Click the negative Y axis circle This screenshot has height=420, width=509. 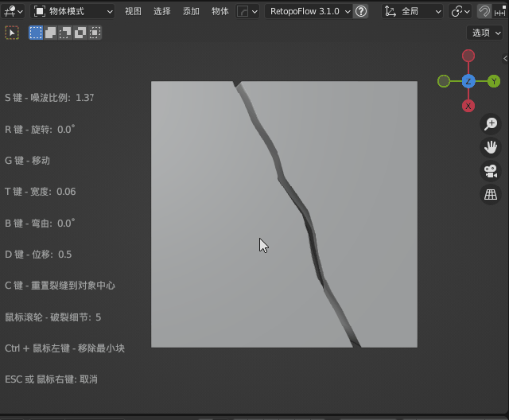[x=444, y=81]
